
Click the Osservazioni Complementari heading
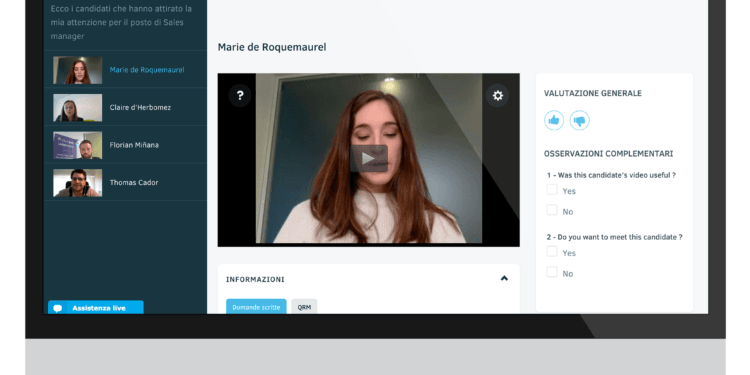coord(608,154)
